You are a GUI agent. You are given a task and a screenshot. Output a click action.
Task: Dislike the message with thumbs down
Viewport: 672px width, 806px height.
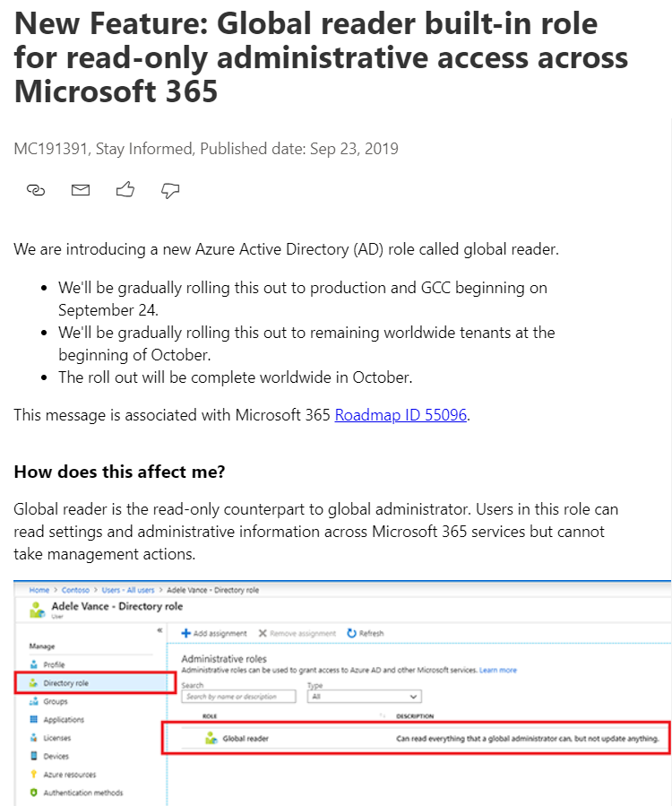170,191
